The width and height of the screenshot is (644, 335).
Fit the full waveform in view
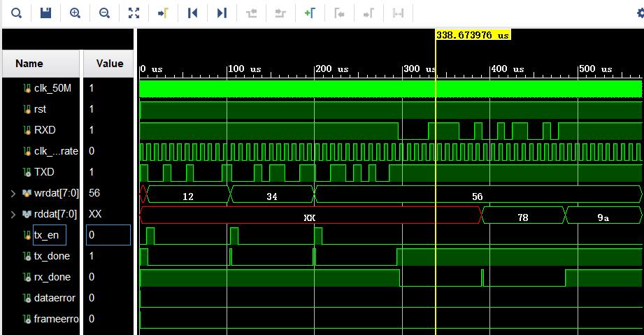(x=134, y=13)
